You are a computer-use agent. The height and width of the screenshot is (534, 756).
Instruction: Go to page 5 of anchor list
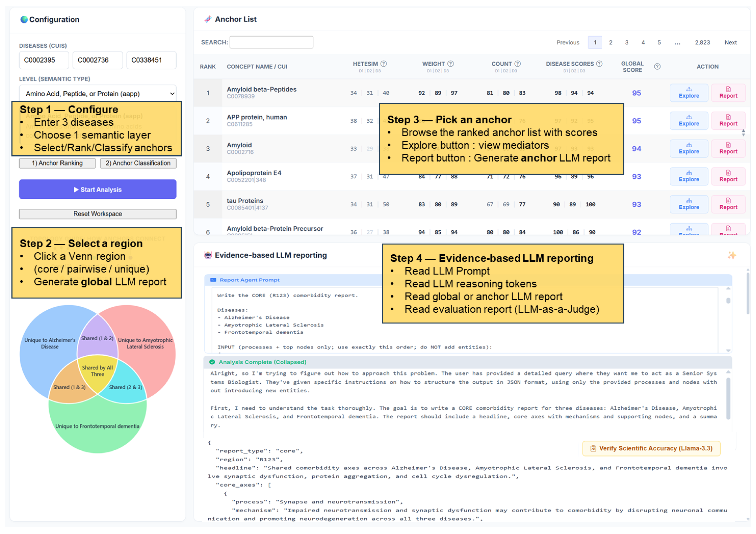(x=659, y=42)
